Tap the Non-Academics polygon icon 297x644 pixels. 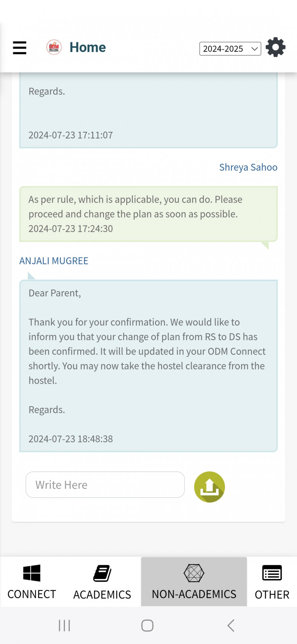(194, 573)
